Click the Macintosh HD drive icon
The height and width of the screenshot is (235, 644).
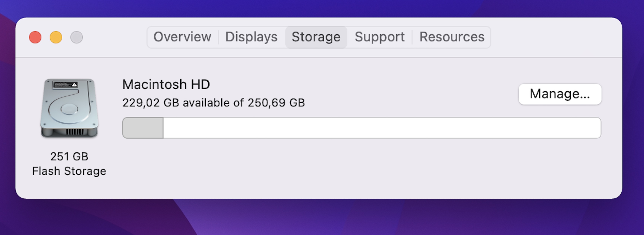click(x=69, y=108)
